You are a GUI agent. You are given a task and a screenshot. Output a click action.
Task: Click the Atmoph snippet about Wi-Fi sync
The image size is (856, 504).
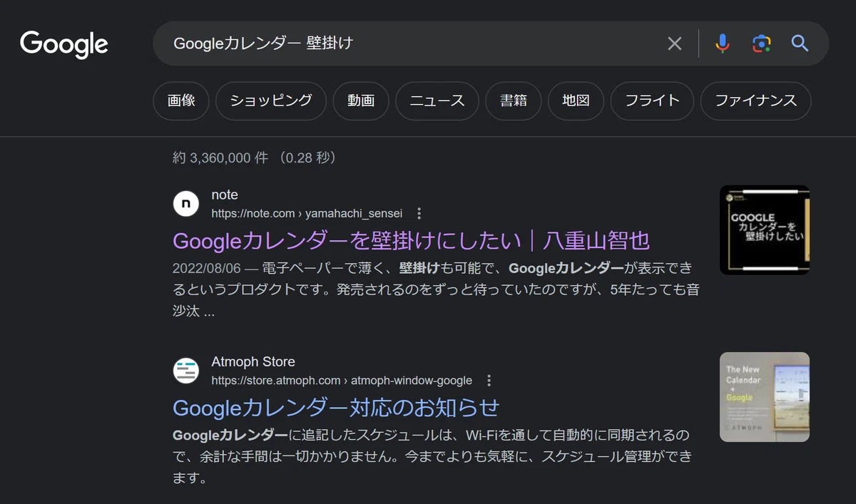[432, 456]
